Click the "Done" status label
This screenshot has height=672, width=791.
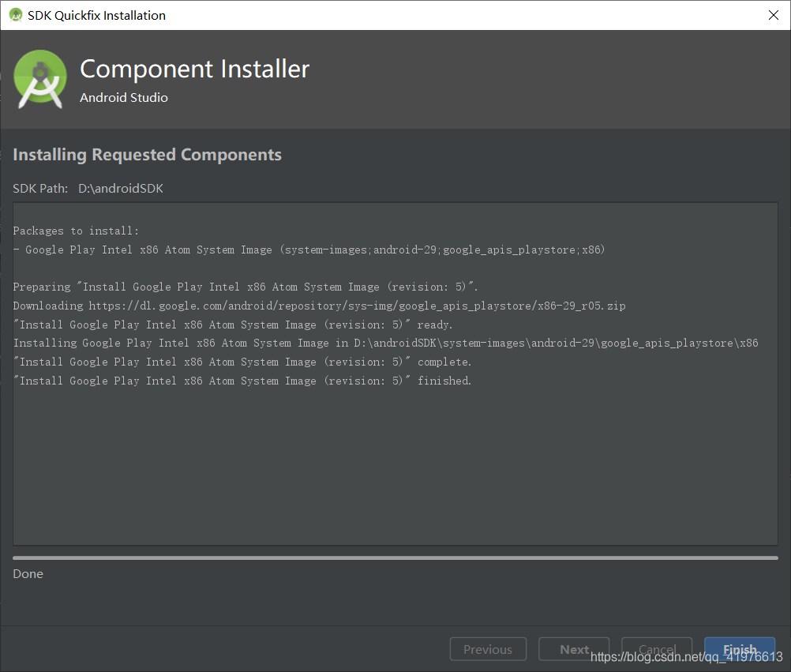(28, 573)
